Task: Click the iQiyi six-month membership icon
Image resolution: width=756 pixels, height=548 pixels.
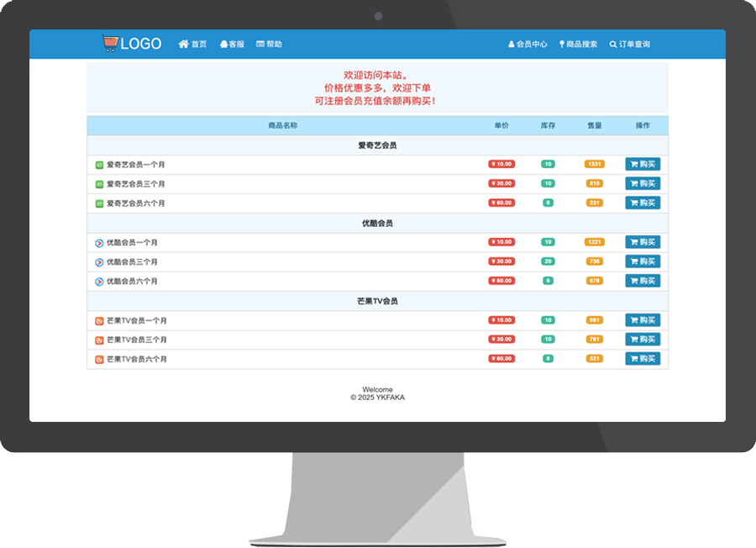Action: click(99, 203)
